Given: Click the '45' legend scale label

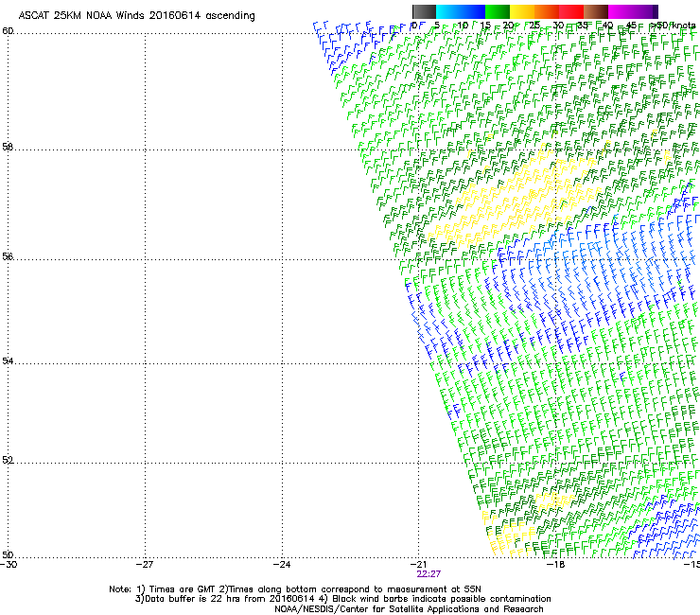Looking at the screenshot, I should (631, 26).
